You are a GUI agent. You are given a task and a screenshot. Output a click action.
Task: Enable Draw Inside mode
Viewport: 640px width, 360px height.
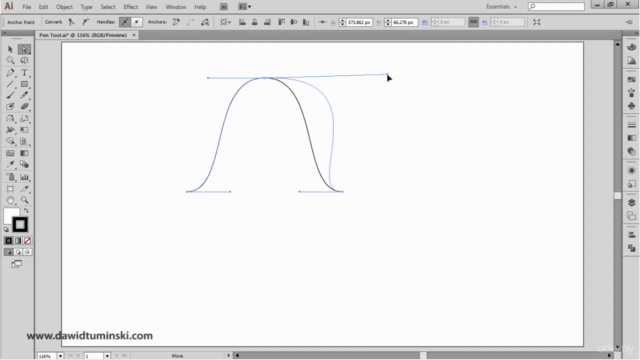27,252
